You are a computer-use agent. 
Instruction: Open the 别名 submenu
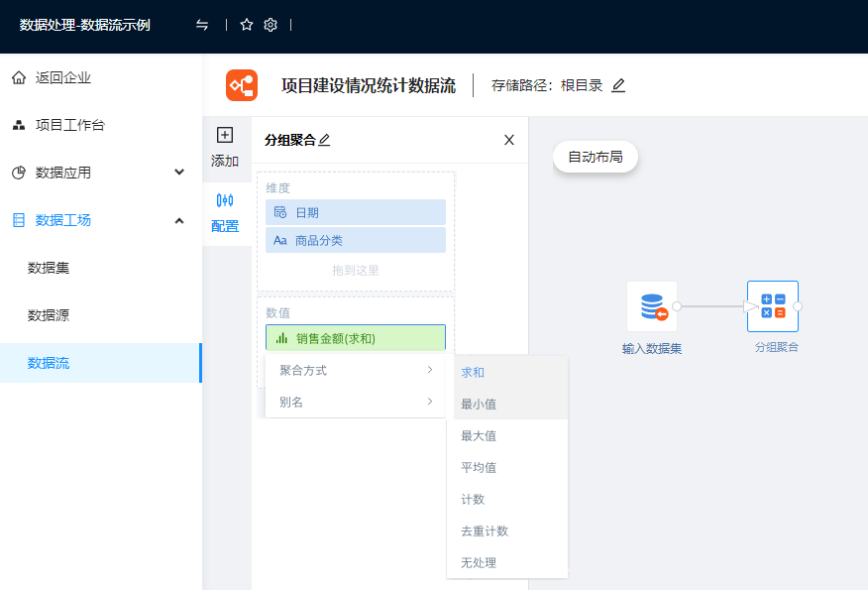pyautogui.click(x=355, y=402)
